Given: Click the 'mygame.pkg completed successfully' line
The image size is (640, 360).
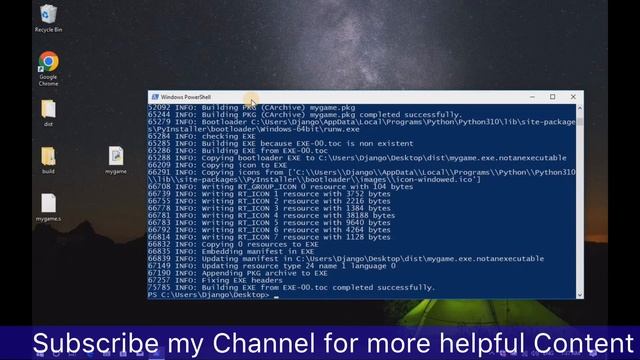Looking at the screenshot, I should (305, 115).
